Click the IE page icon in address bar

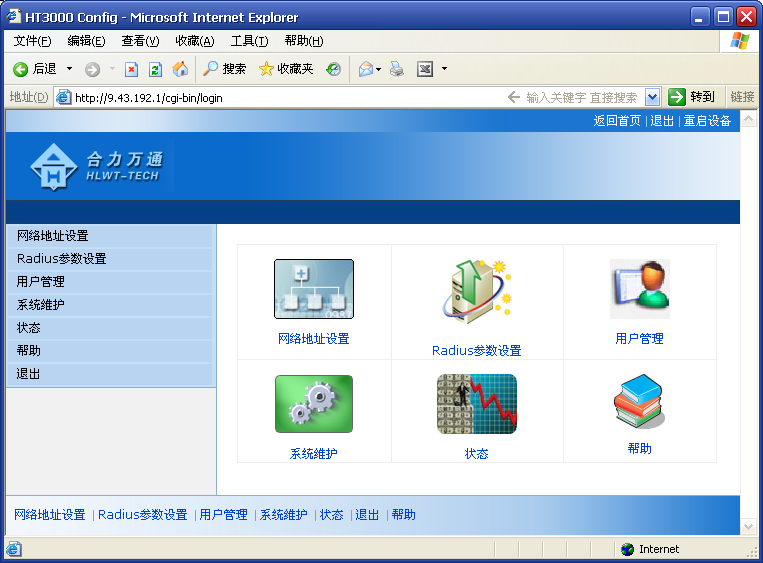[64, 97]
